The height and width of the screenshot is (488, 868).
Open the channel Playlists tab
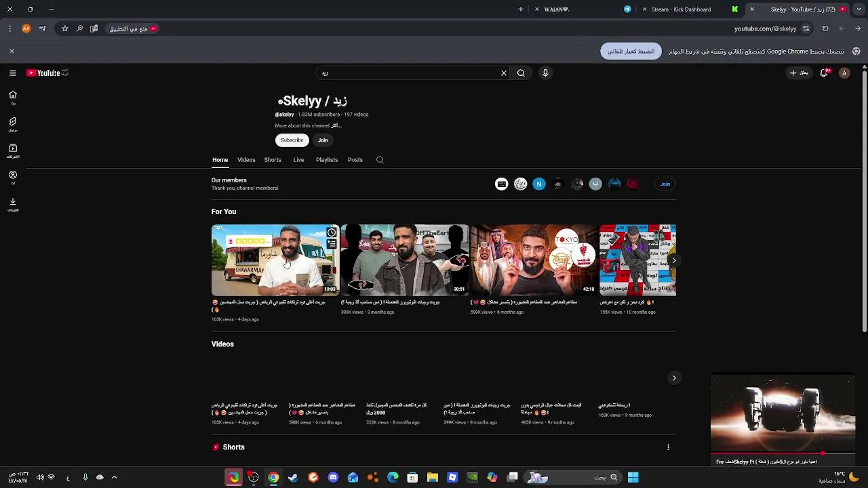[x=327, y=160]
